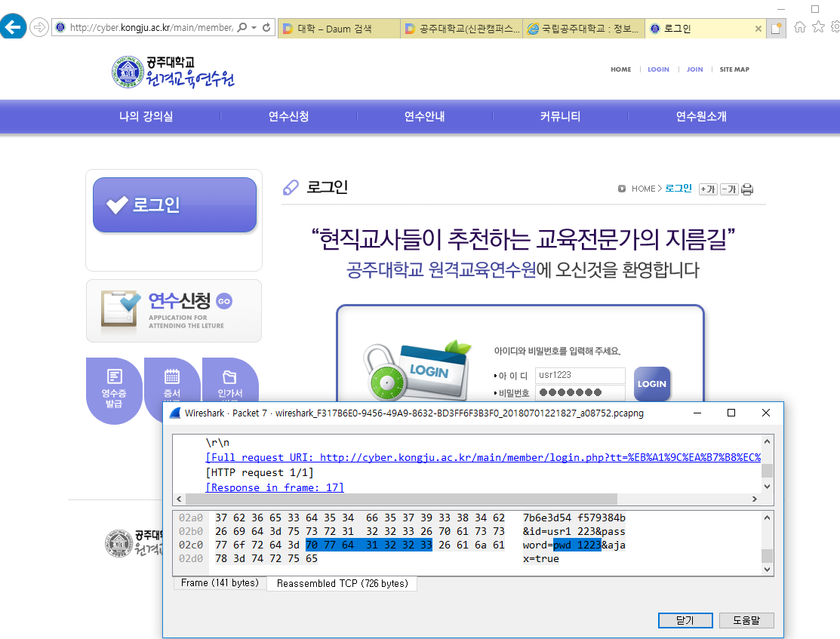The width and height of the screenshot is (840, 639).
Task: Open the '연수원소개' navigation menu
Action: tap(700, 116)
